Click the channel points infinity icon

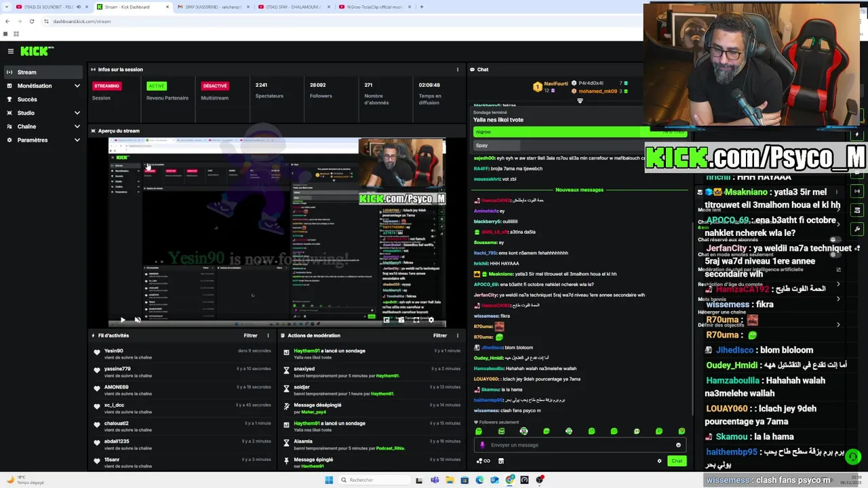pyautogui.click(x=483, y=461)
